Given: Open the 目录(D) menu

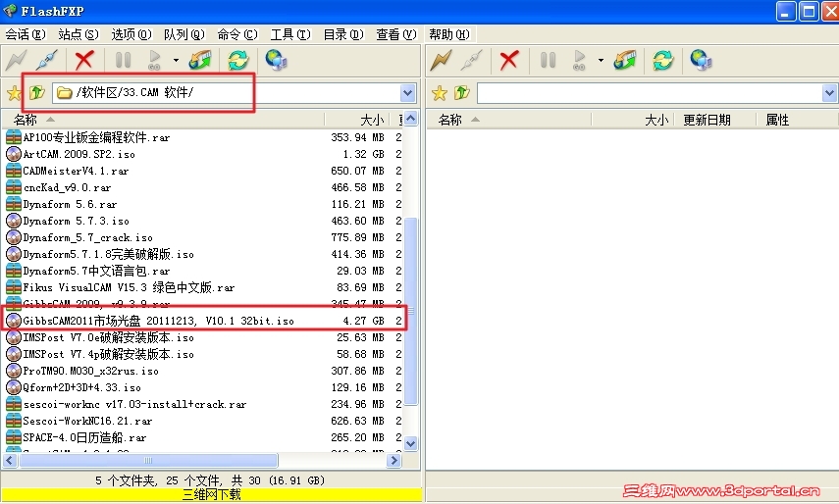Looking at the screenshot, I should coord(343,34).
